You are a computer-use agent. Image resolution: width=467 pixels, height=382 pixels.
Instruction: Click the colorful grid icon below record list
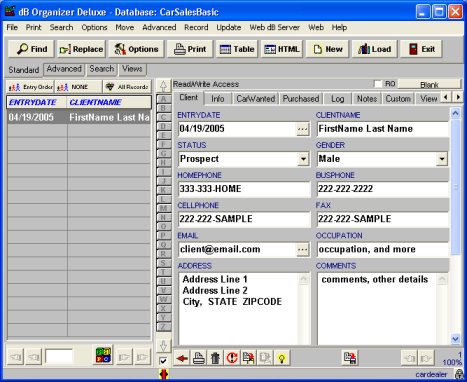click(x=103, y=355)
